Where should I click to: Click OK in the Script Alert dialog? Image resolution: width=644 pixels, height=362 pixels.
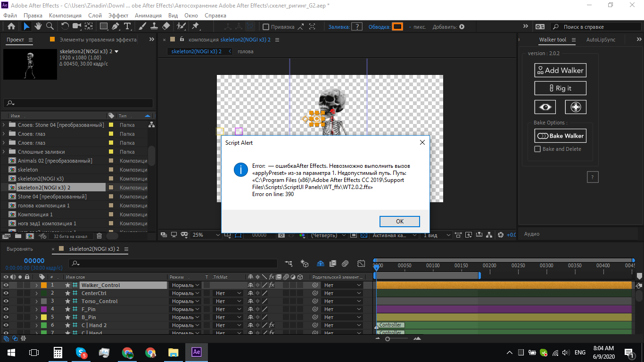(x=400, y=222)
